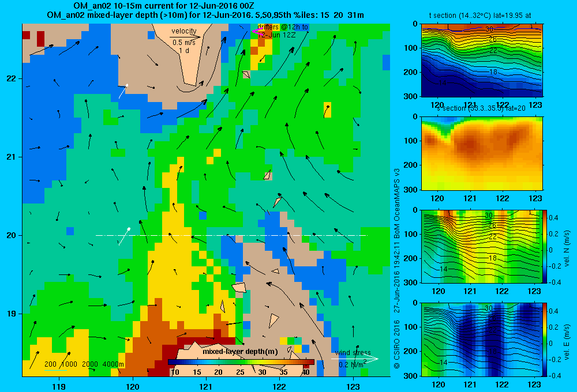Click the 'drifters @12h to' label

point(283,27)
